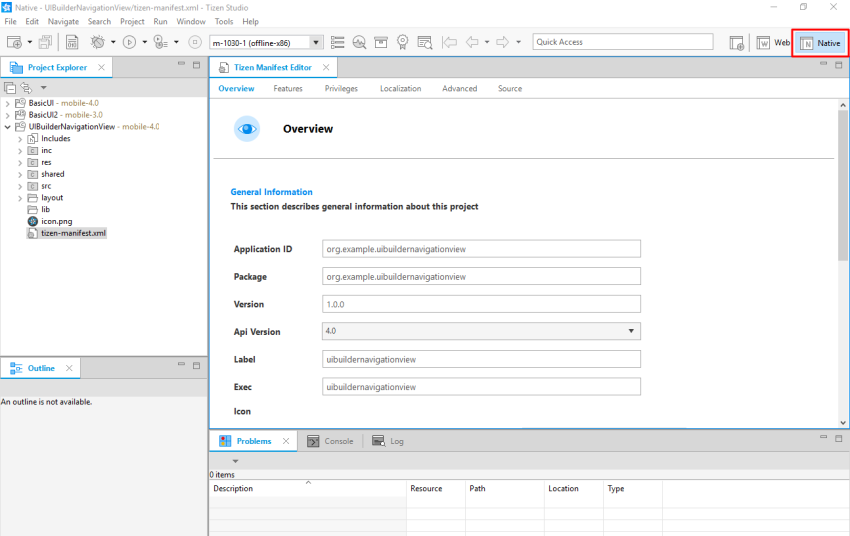
Task: Open the target device dropdown m-1030-1
Action: pyautogui.click(x=316, y=42)
